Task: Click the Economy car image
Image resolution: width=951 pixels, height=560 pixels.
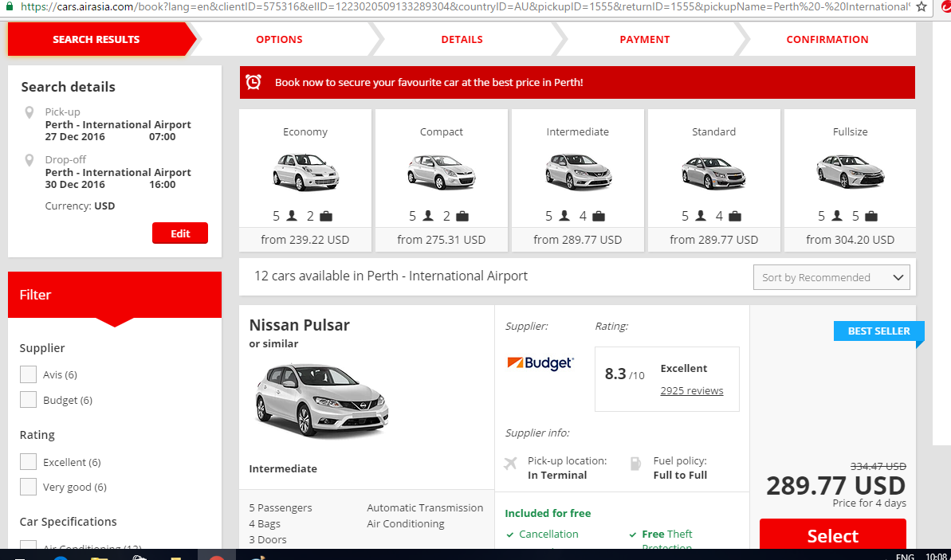Action: click(x=305, y=172)
